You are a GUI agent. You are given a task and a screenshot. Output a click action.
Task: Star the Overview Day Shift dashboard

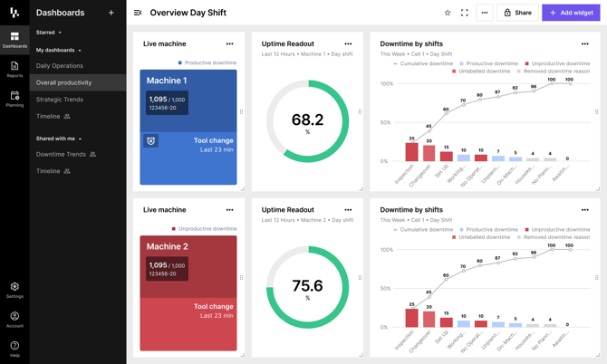click(448, 13)
